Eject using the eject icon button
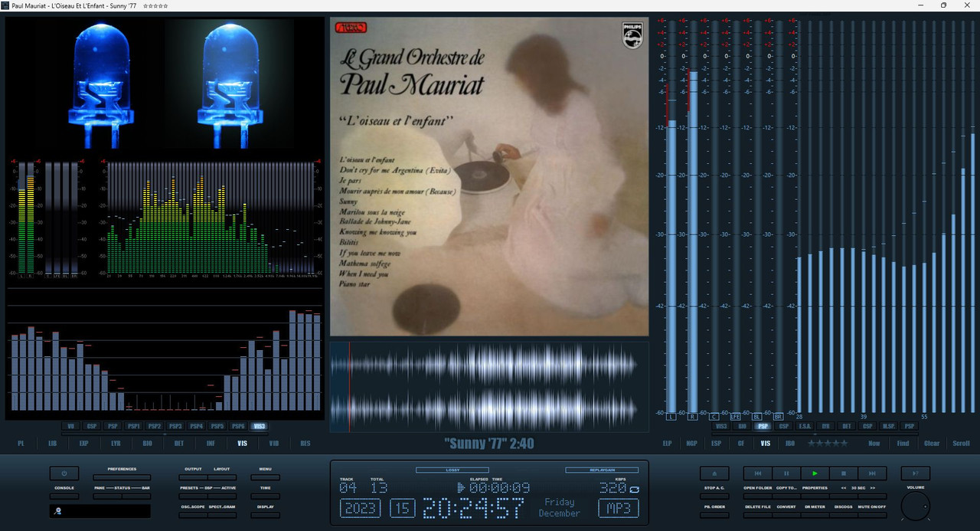Screen dimensions: 980x531 click(x=714, y=474)
